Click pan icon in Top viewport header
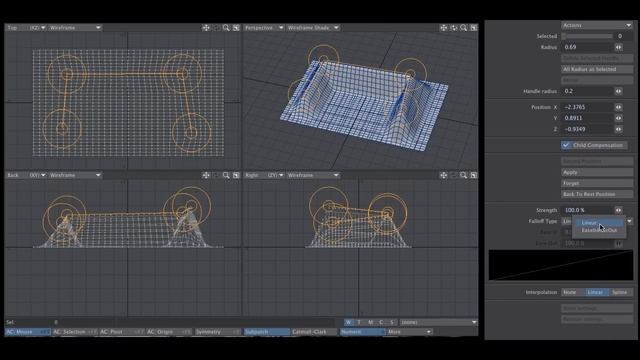The height and width of the screenshot is (360, 640). pyautogui.click(x=206, y=28)
